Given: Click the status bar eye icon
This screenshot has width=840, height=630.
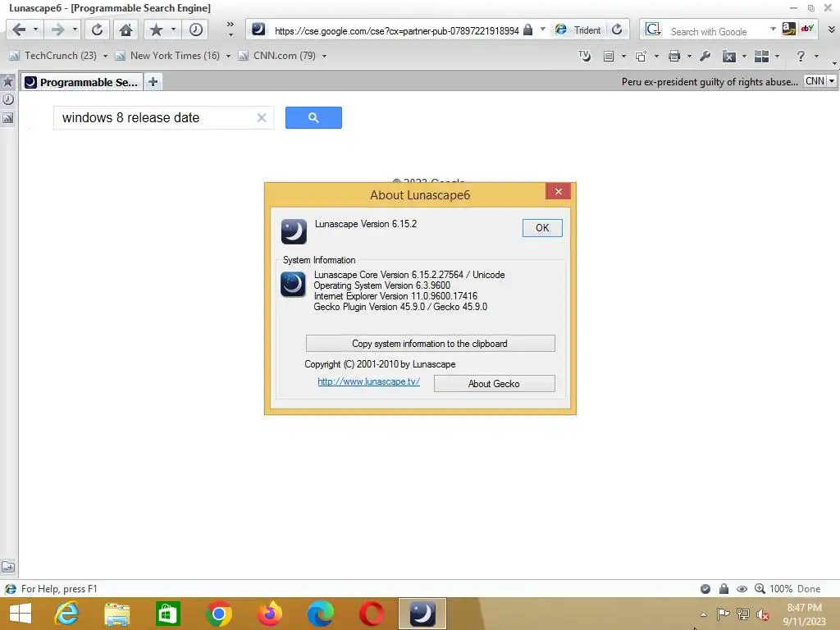Looking at the screenshot, I should point(742,589).
